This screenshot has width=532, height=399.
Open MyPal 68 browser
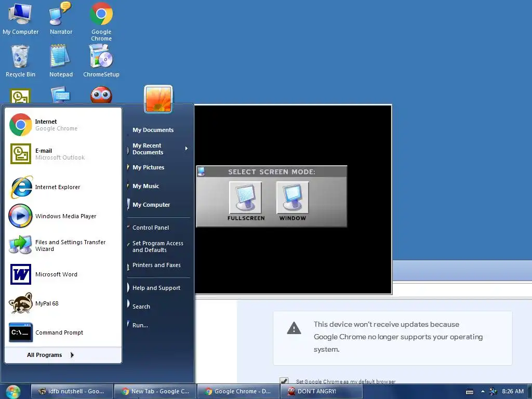63,303
